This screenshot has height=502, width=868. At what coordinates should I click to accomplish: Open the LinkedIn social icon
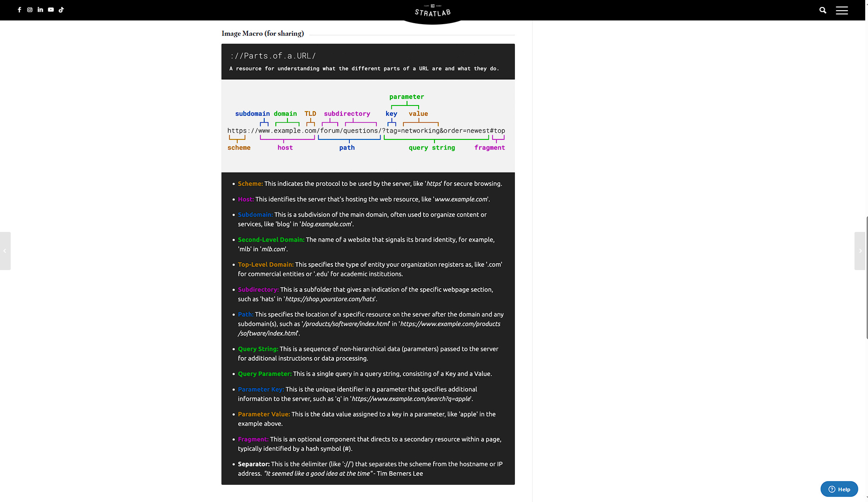point(40,10)
